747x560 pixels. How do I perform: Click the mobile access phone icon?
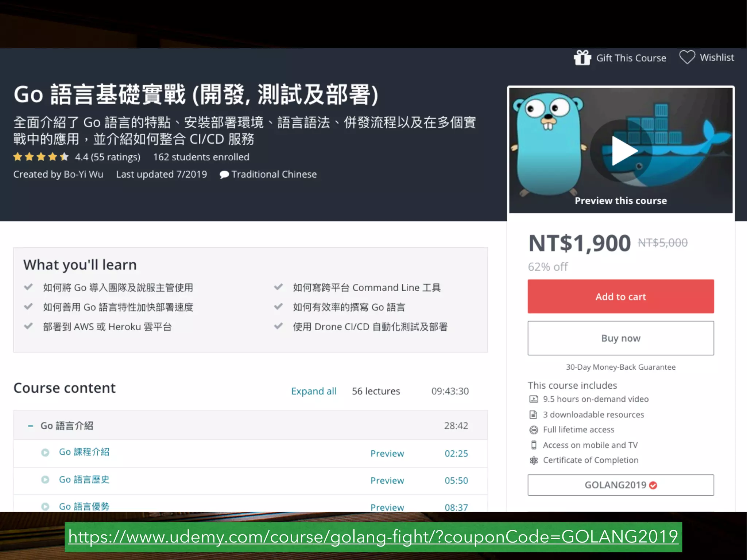coord(534,445)
